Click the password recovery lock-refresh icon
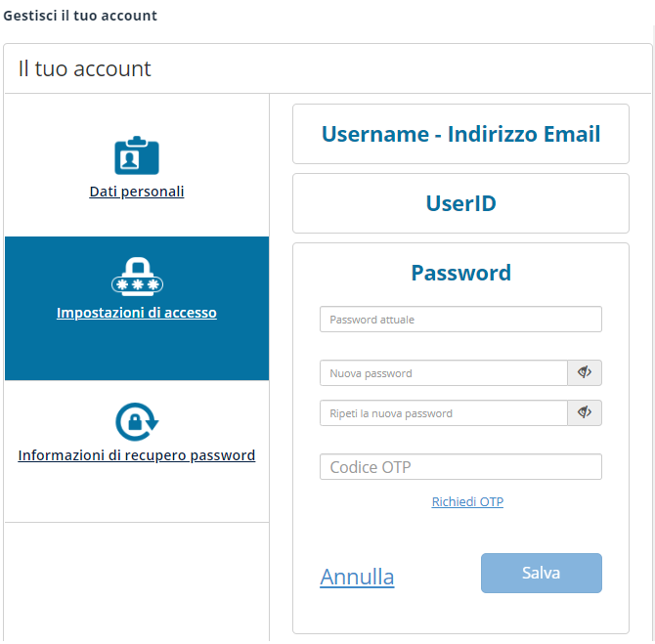The width and height of the screenshot is (655, 644). (x=137, y=421)
